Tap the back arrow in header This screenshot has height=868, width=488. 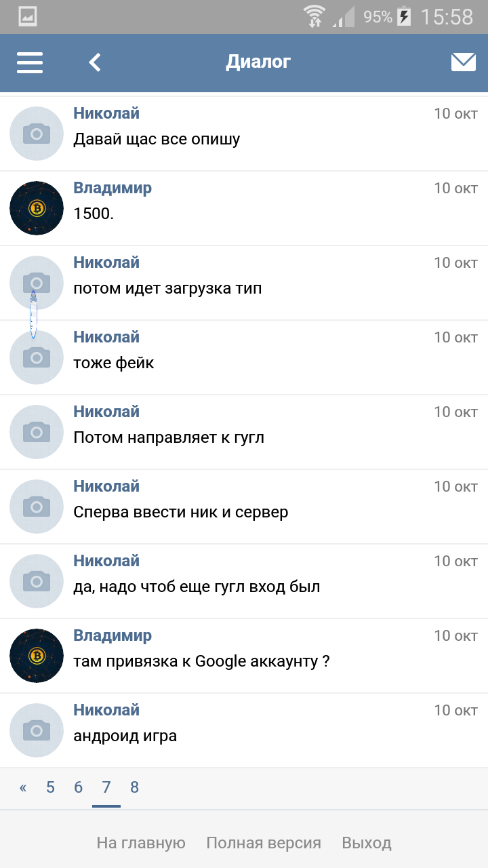(x=95, y=62)
